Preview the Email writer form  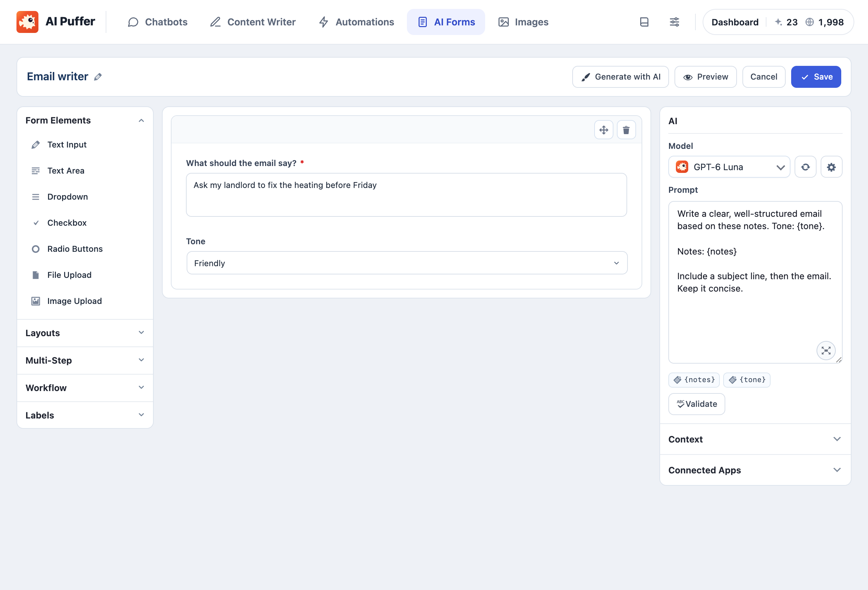click(x=705, y=77)
